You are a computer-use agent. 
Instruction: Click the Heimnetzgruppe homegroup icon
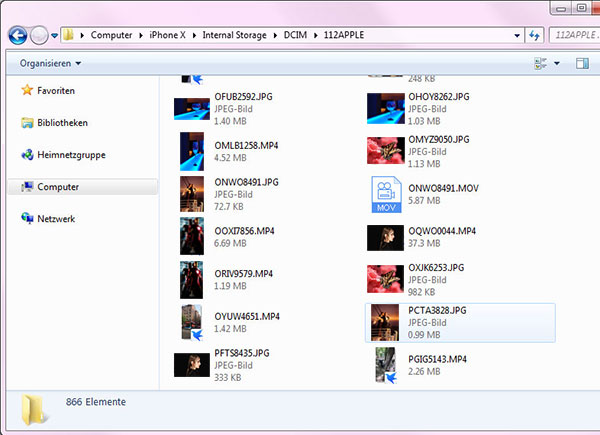pyautogui.click(x=27, y=155)
